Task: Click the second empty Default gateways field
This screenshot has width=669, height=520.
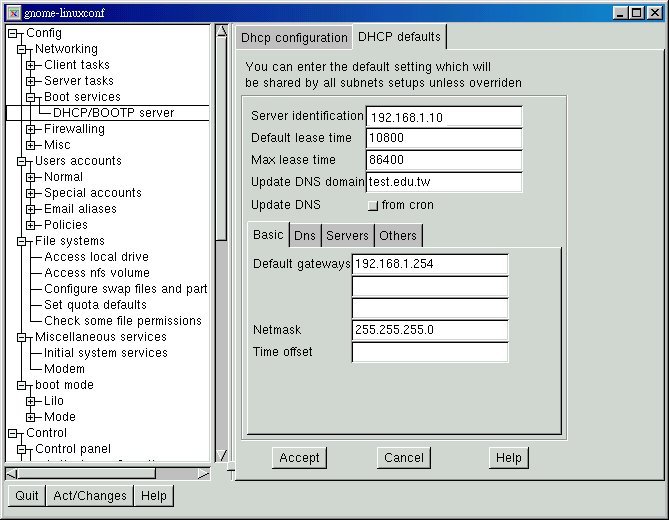Action: click(430, 286)
